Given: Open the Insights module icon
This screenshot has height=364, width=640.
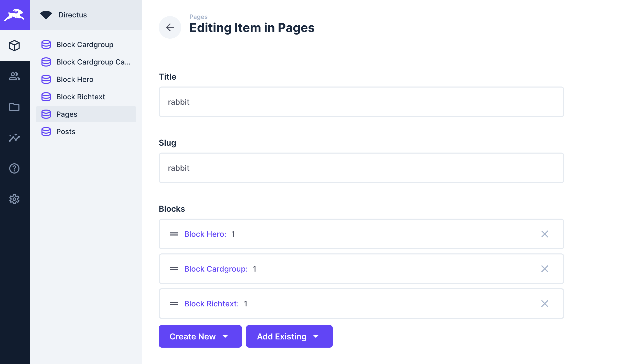Looking at the screenshot, I should (x=15, y=138).
